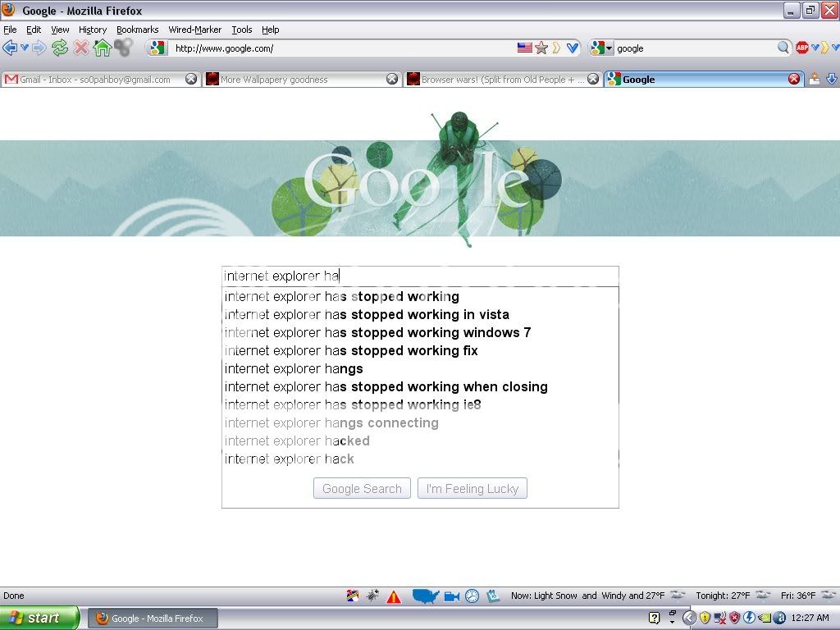Reload the page with green refresh icon
This screenshot has width=840, height=630.
coord(60,48)
